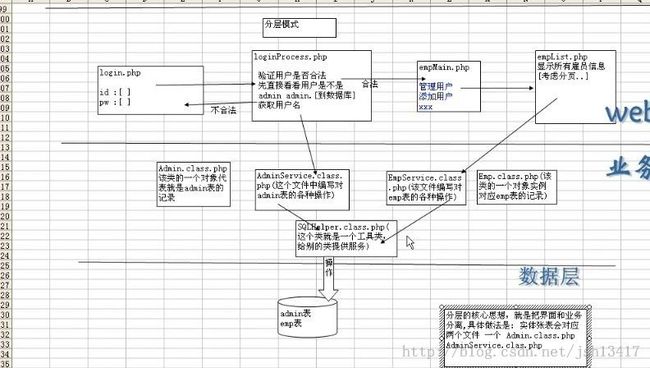The width and height of the screenshot is (650, 368).
Task: Select the AdminService.class.php box
Action: pyautogui.click(x=302, y=189)
